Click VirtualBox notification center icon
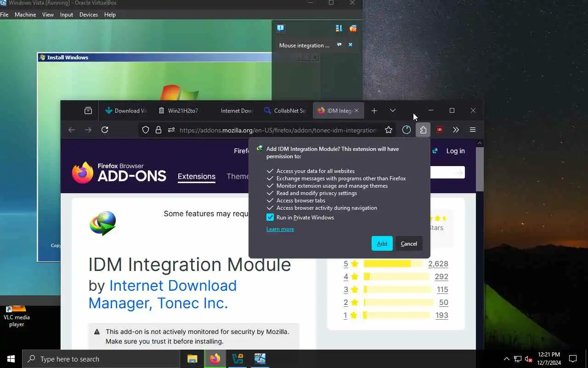This screenshot has height=368, width=588. 280,29
